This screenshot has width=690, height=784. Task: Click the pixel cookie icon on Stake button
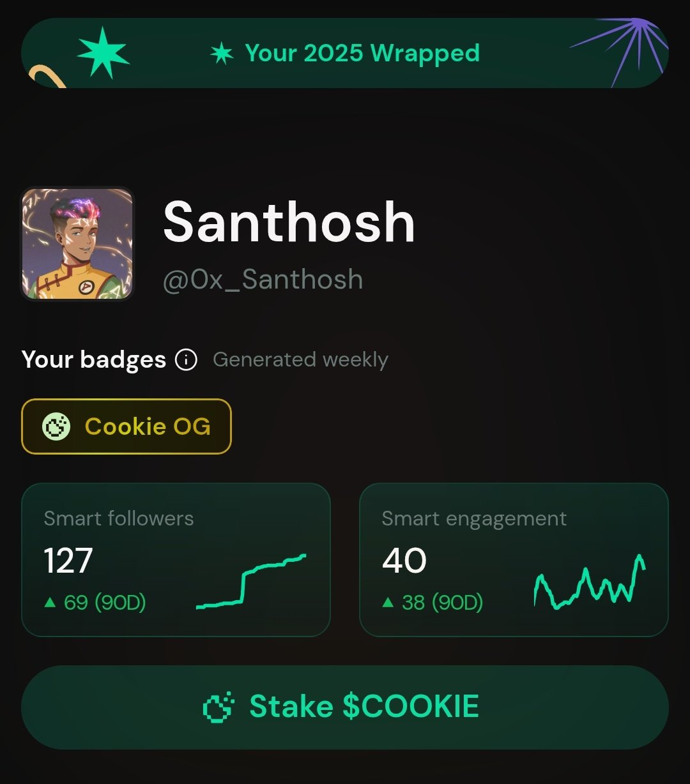[218, 707]
